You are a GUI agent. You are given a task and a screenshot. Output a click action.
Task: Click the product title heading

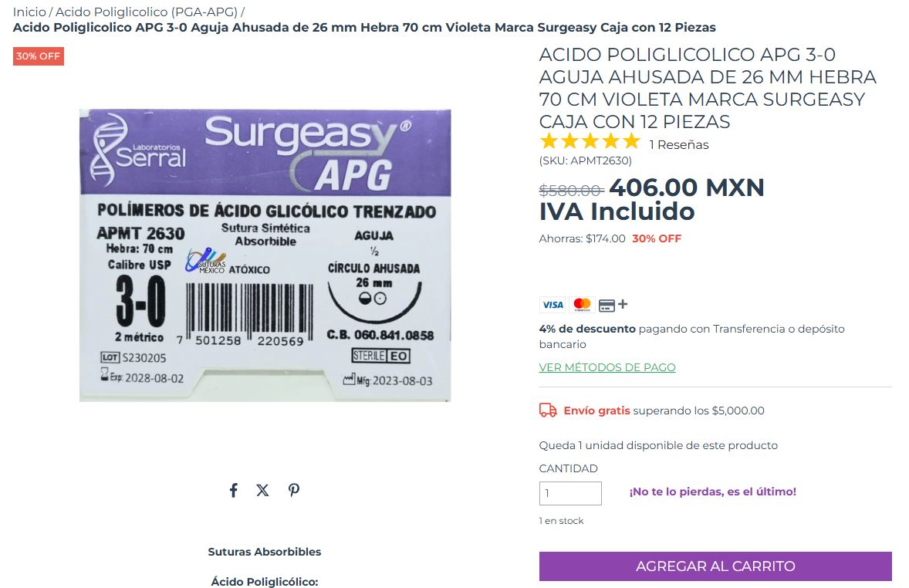point(708,88)
